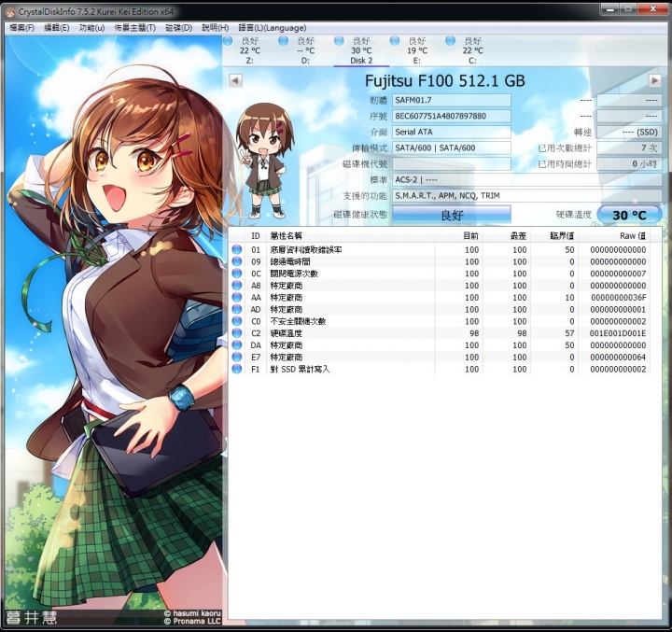Image resolution: width=672 pixels, height=632 pixels.
Task: Click raw value 00000000036F
Action: [619, 298]
